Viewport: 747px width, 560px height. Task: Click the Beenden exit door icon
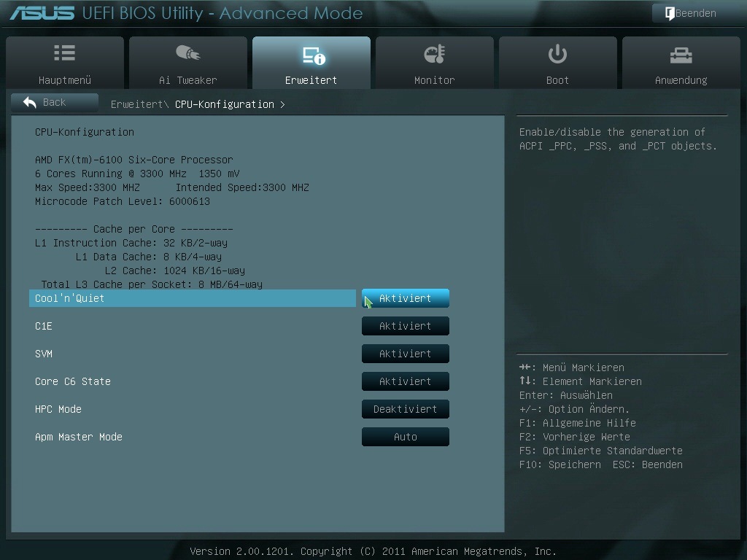coord(670,13)
